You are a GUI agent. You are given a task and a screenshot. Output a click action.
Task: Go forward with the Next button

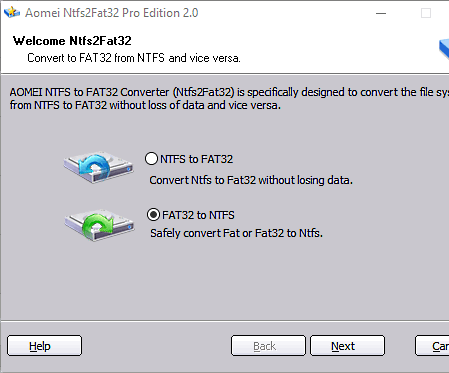pos(347,346)
